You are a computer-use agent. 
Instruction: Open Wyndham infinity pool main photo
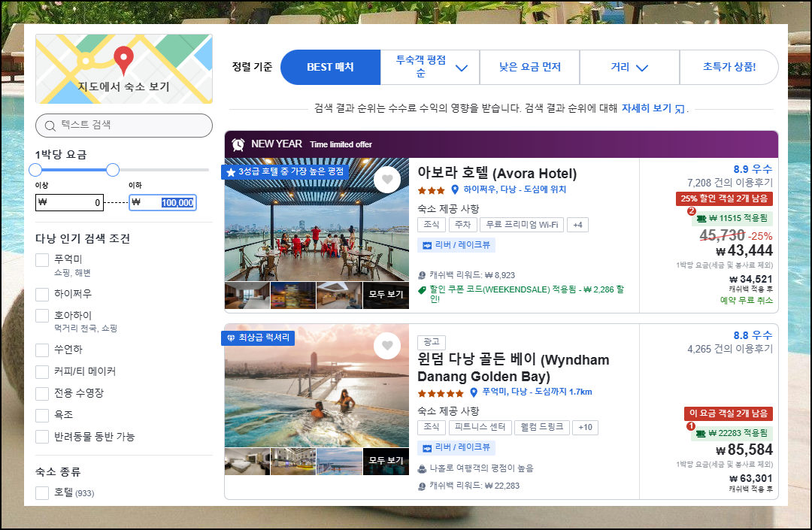coord(317,386)
